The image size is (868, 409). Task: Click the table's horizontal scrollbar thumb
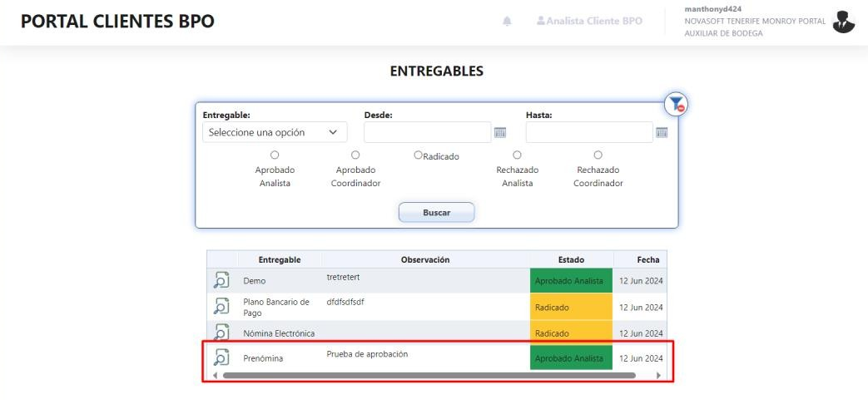tap(429, 375)
